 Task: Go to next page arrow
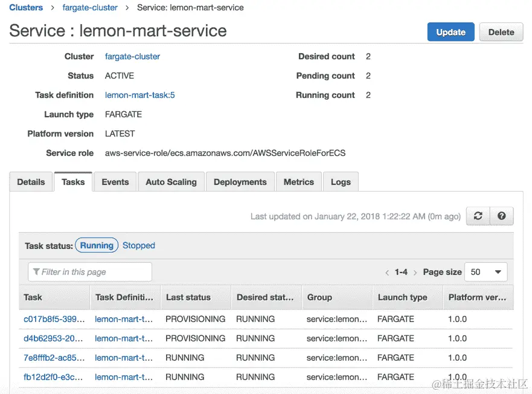pyautogui.click(x=415, y=273)
